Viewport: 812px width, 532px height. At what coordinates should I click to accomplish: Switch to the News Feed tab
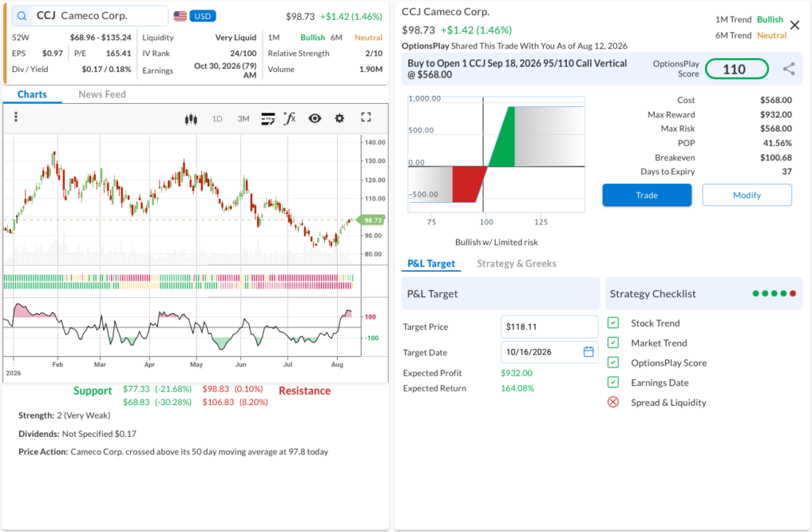[x=102, y=94]
